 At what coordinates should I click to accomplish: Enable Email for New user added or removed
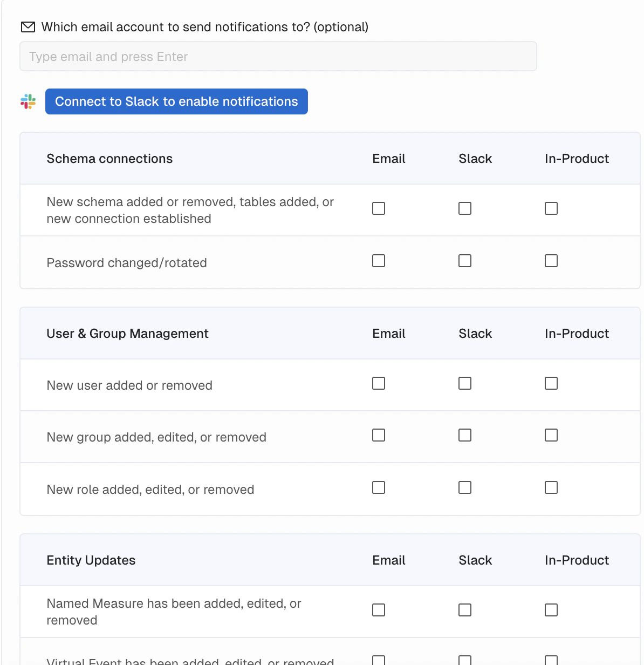pos(379,383)
